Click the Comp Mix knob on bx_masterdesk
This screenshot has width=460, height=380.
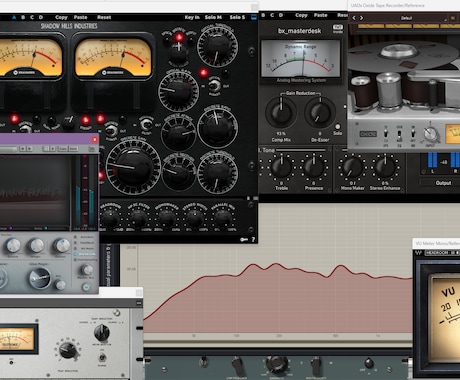click(281, 113)
